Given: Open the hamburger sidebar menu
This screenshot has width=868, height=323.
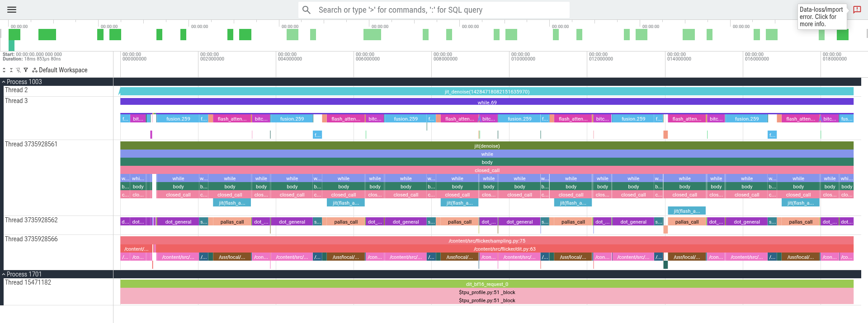Looking at the screenshot, I should (x=12, y=9).
